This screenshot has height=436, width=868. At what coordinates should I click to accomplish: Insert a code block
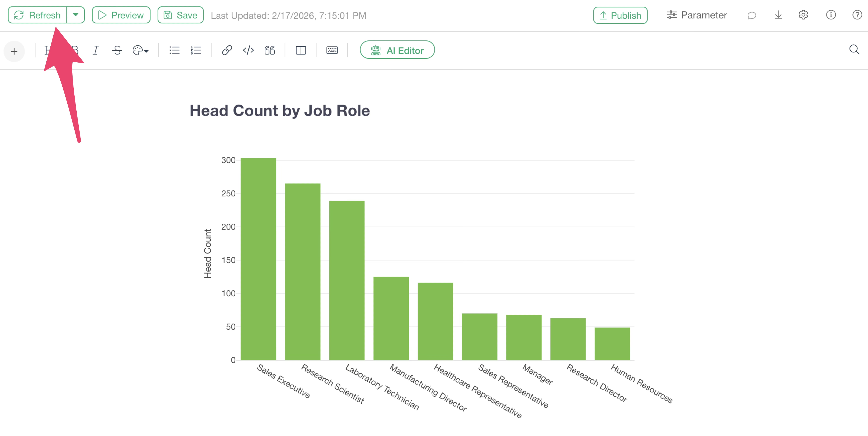pos(248,51)
